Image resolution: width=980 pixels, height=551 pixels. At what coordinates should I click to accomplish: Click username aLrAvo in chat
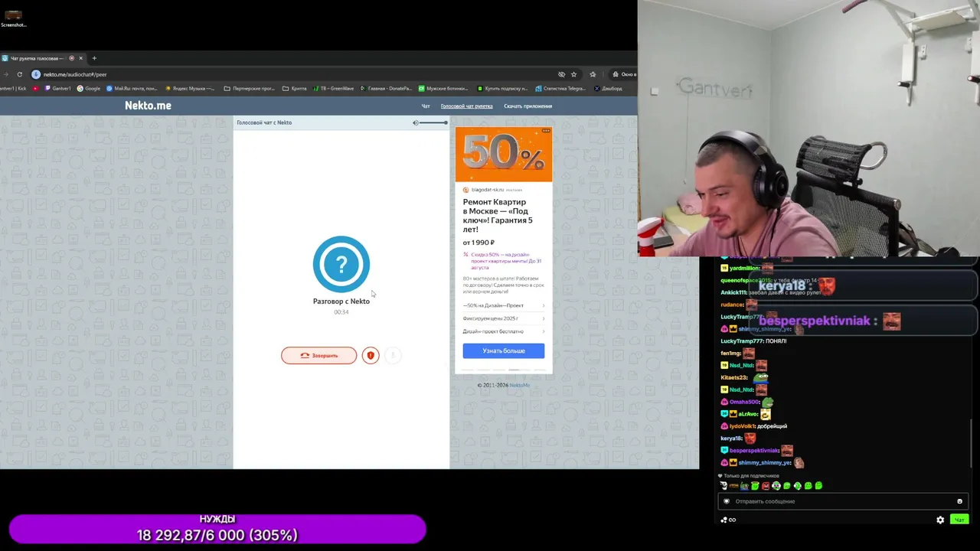coord(747,414)
